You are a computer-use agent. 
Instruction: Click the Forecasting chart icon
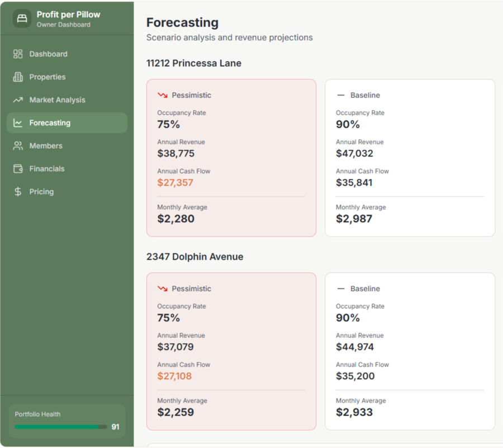point(18,123)
